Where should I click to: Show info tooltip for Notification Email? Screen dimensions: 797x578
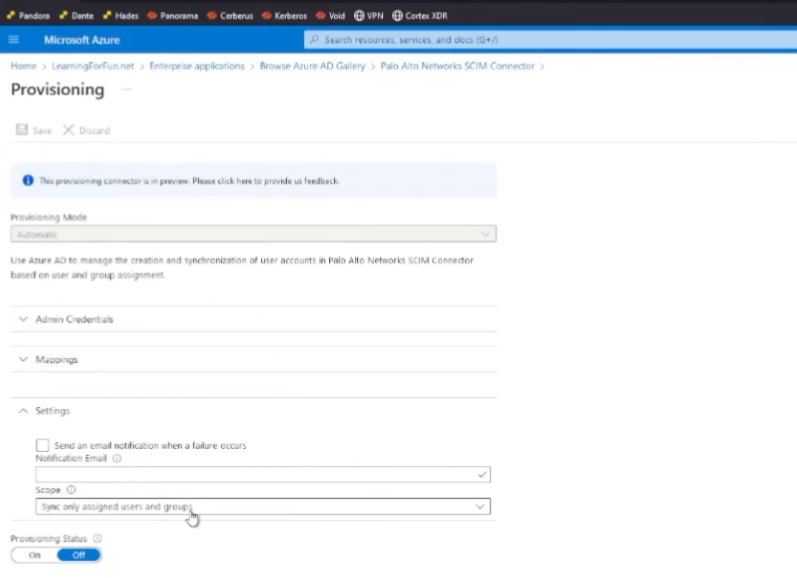tap(117, 459)
